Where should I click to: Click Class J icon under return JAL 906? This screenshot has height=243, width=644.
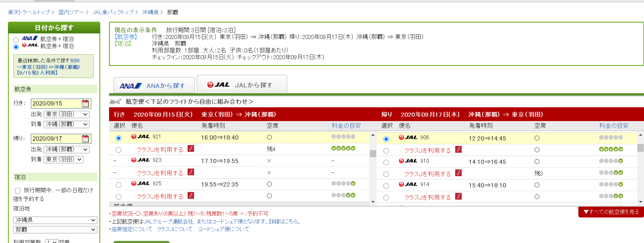tap(458, 149)
